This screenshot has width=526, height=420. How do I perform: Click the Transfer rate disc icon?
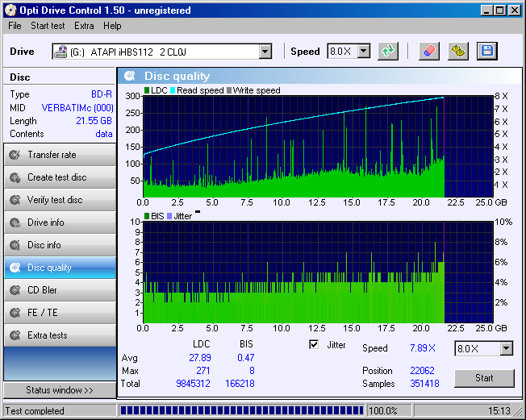click(x=15, y=155)
